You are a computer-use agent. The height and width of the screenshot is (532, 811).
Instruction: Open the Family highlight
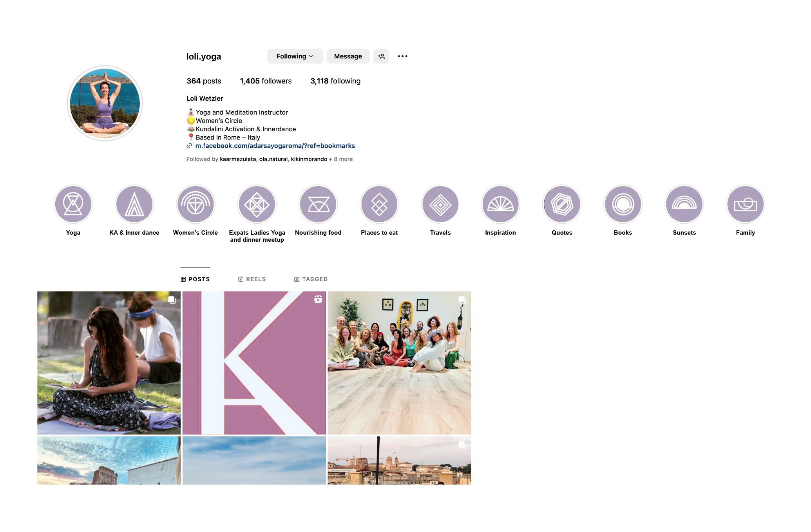pyautogui.click(x=745, y=204)
